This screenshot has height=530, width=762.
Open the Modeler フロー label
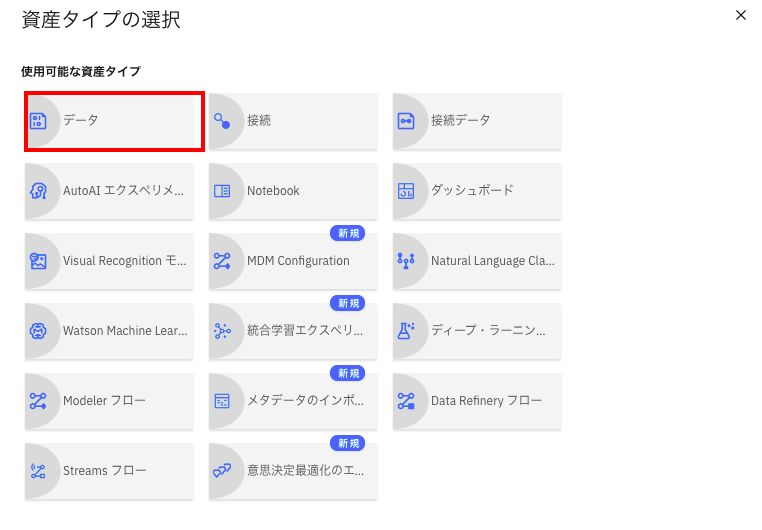104,400
